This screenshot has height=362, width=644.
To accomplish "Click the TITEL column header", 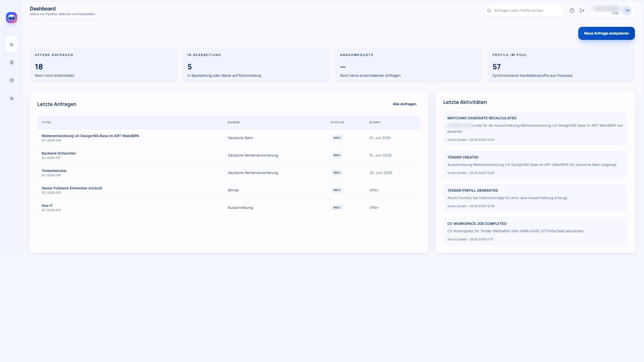I will [x=46, y=123].
